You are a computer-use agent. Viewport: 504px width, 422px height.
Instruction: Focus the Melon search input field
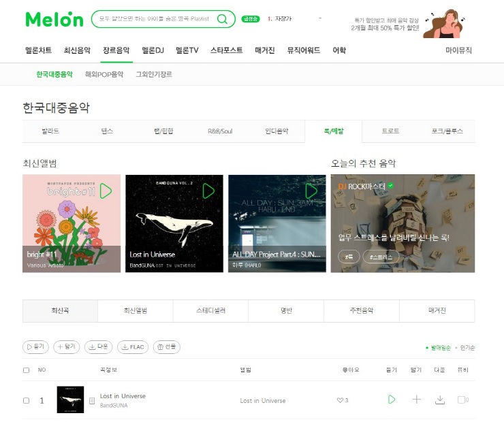coord(155,19)
